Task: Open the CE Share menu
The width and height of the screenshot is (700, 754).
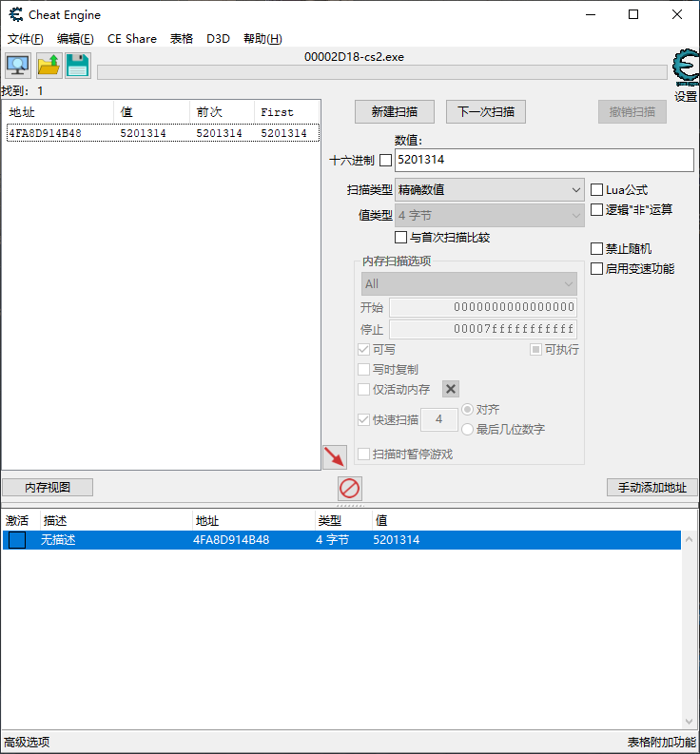Action: 132,39
